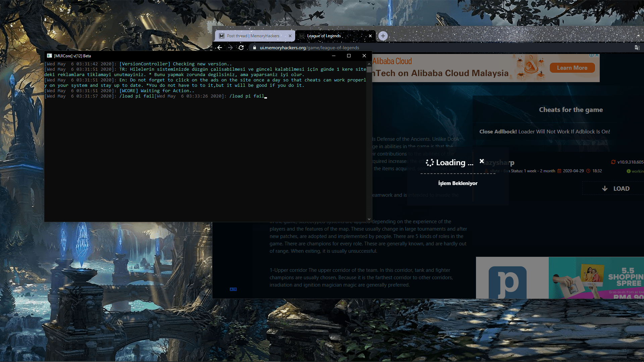644x362 pixels.
Task: Open the 5.5 Shopping Spree ad
Action: (596, 278)
